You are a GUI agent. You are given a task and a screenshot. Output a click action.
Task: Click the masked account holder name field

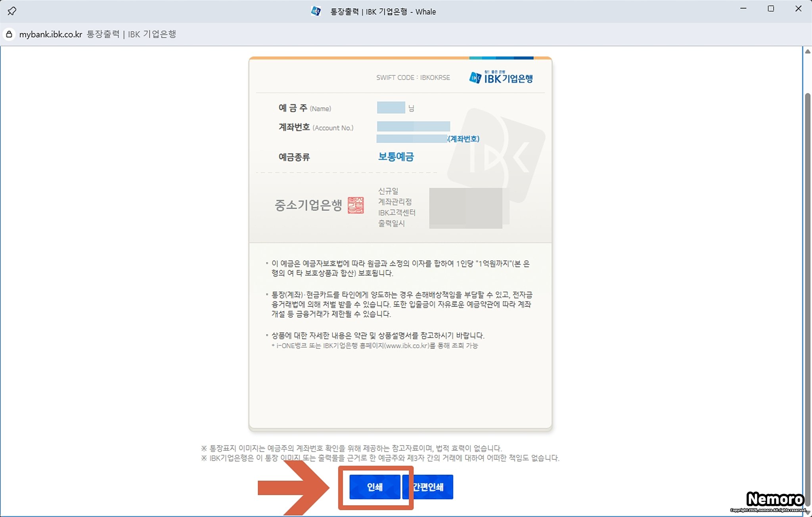pyautogui.click(x=391, y=107)
